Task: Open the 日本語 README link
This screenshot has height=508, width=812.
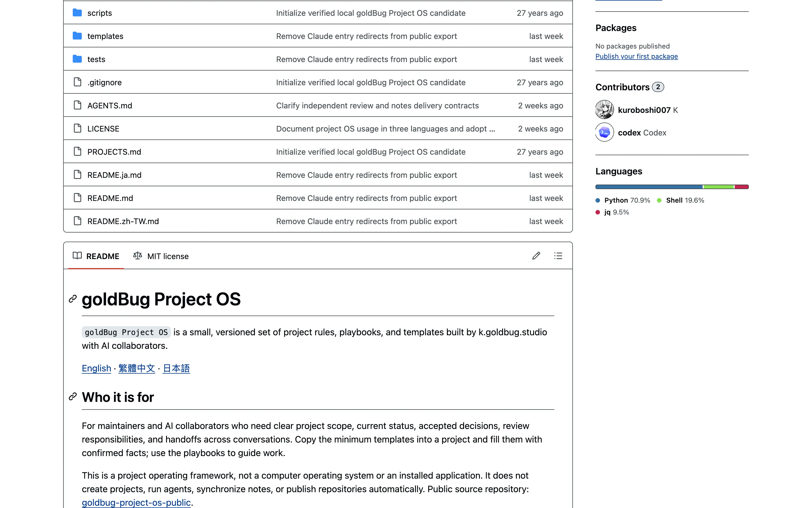Action: click(x=176, y=368)
